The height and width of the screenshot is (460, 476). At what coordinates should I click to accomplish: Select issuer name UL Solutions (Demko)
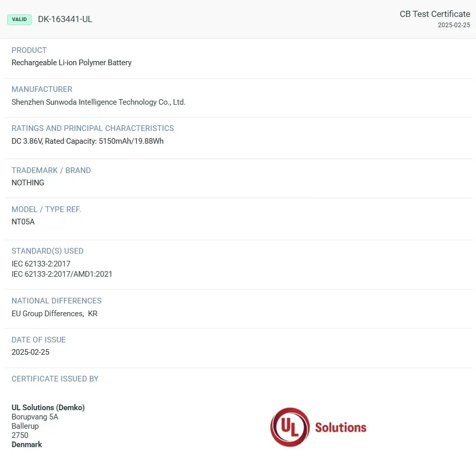coord(48,408)
